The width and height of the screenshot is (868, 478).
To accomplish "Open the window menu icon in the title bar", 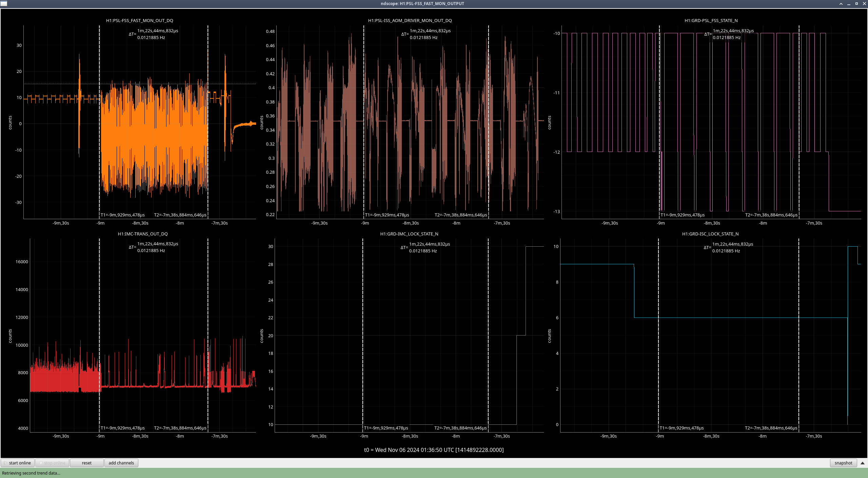I will tap(4, 3).
